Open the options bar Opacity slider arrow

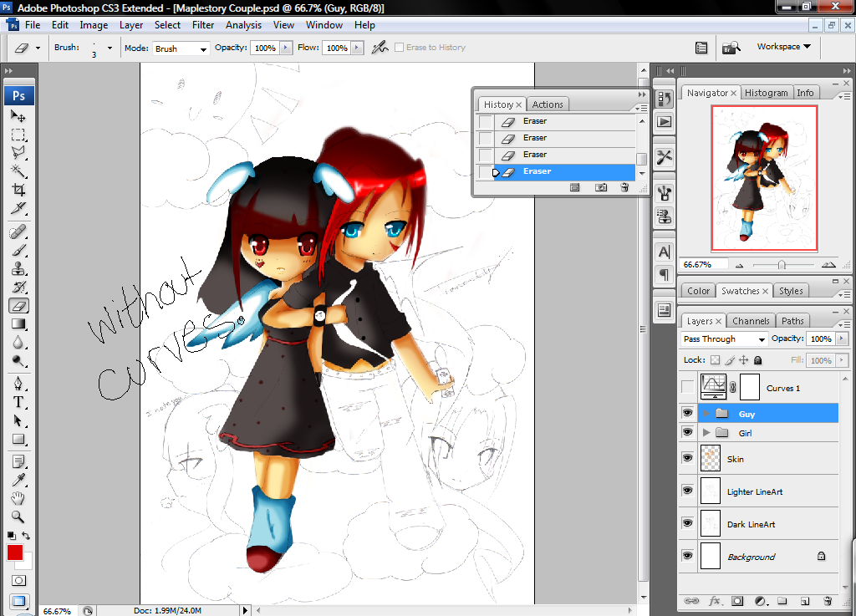coord(286,48)
